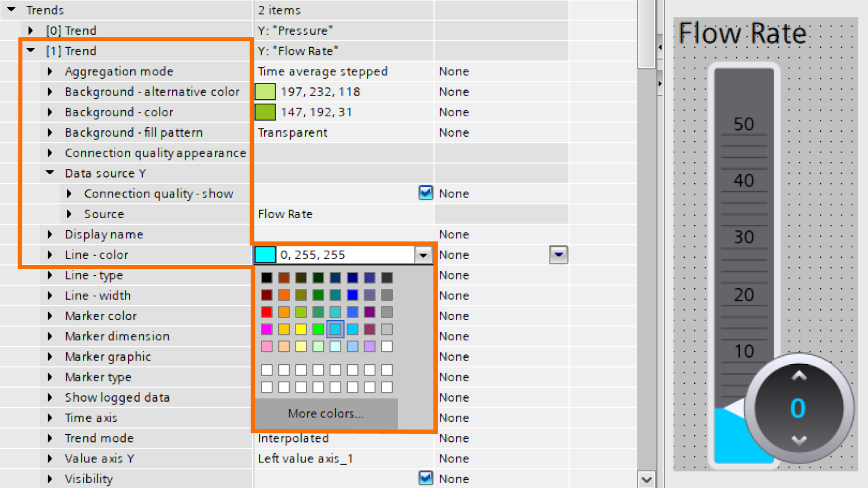Viewport: 868px width, 488px height.
Task: Expand the Marker dimension property
Action: tap(50, 336)
